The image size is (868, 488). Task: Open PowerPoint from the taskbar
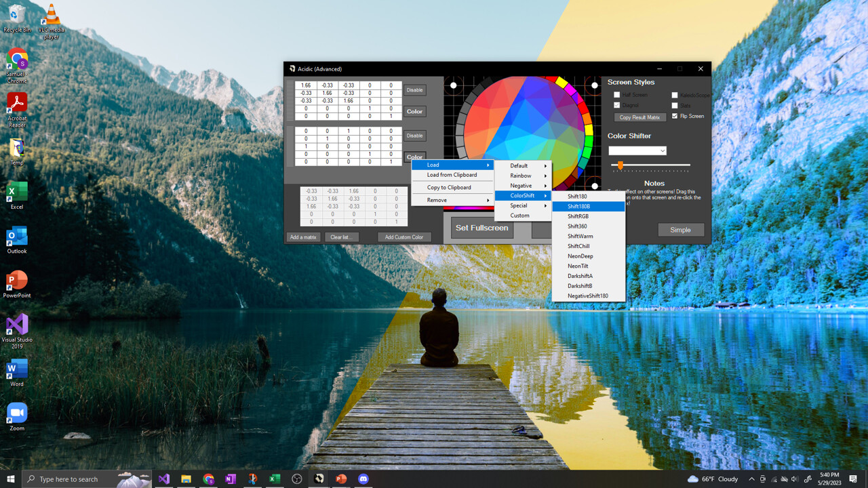[x=341, y=479]
